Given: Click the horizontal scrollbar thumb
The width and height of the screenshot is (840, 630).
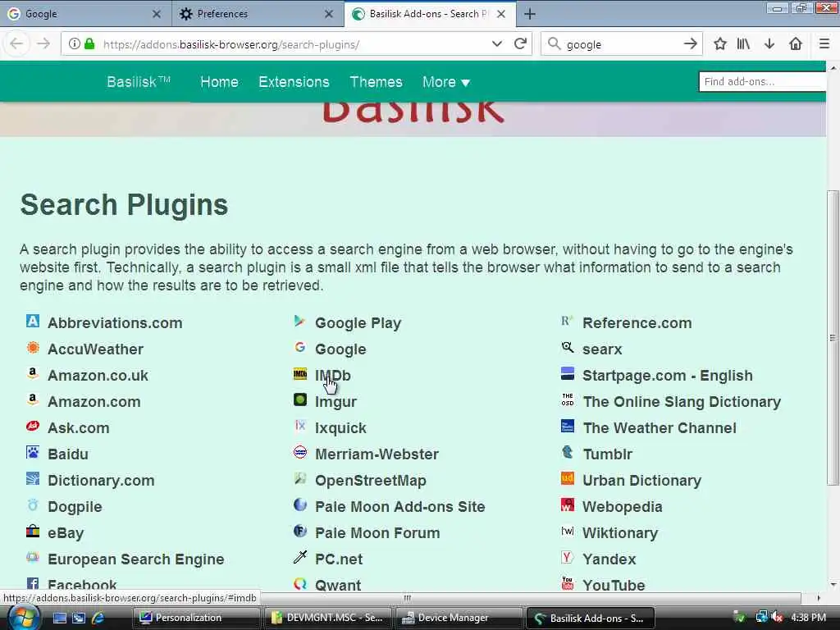Looking at the screenshot, I should (x=407, y=598).
